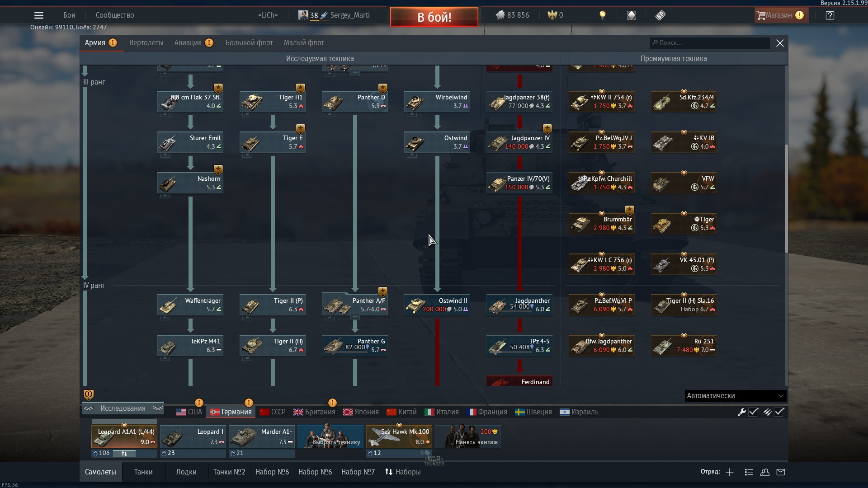This screenshot has width=868, height=488.
Task: Click Нанять экипаж for 200 eagles
Action: 468,436
